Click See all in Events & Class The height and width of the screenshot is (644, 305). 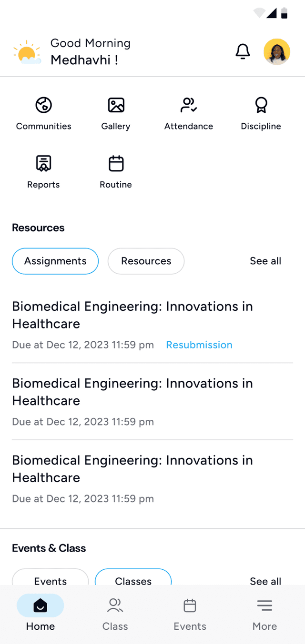[x=265, y=581]
